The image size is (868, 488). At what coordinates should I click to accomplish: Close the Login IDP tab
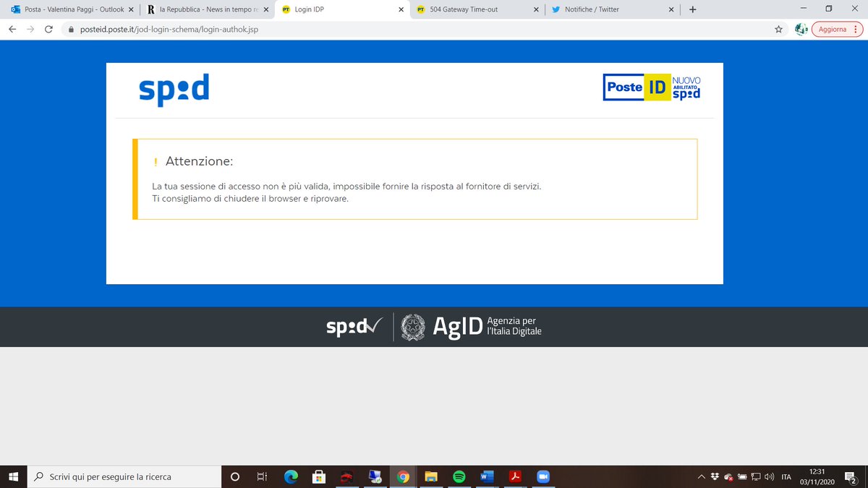[401, 10]
